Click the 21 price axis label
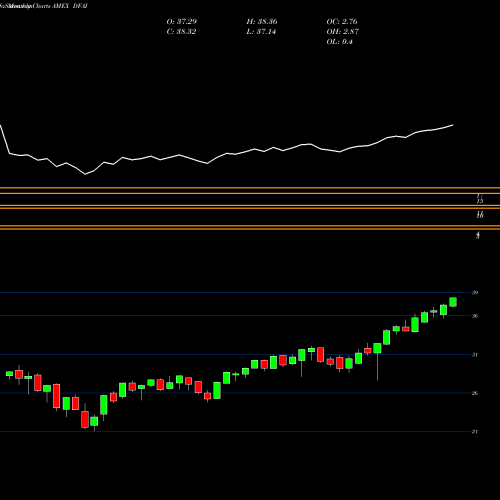Image resolution: width=500 pixels, height=500 pixels. [x=475, y=431]
